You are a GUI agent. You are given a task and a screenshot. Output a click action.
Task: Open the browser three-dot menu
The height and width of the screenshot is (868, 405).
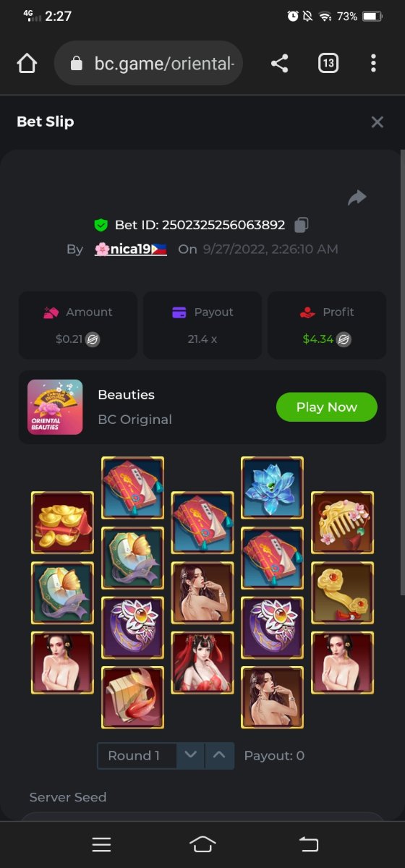(x=373, y=64)
